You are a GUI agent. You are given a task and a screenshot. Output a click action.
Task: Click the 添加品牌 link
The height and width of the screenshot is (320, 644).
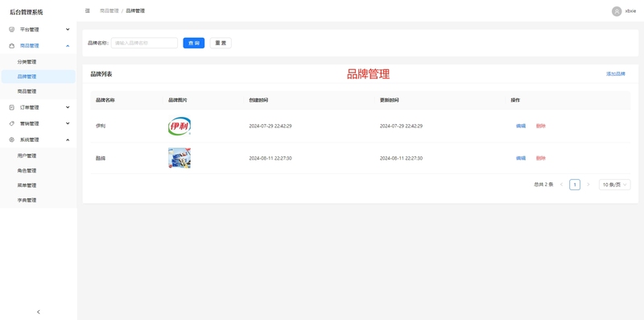[616, 74]
